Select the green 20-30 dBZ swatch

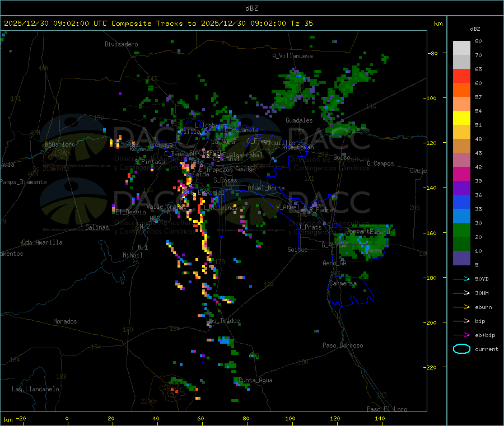tap(461, 230)
